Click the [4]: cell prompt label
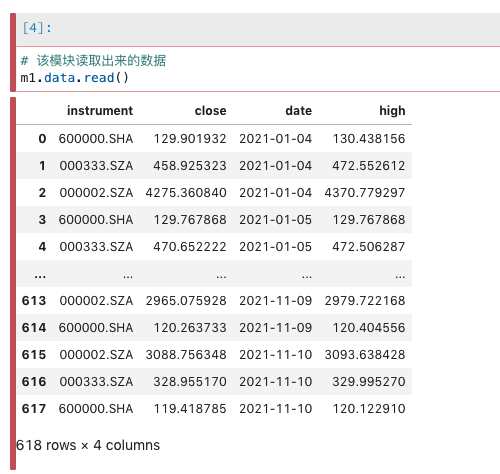500x474 pixels. pos(37,28)
